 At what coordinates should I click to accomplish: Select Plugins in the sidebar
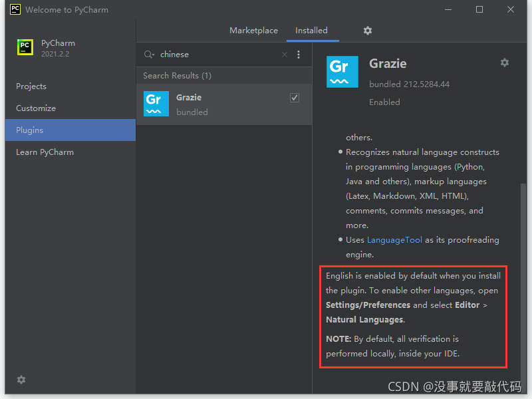coord(70,130)
